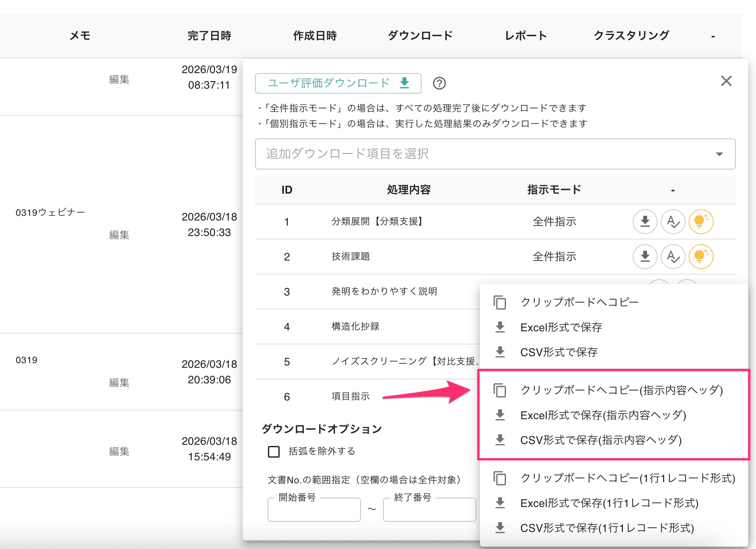Click row 3 発明をわかりやすく説明
Screen dimensions: 756x549
[x=384, y=292]
